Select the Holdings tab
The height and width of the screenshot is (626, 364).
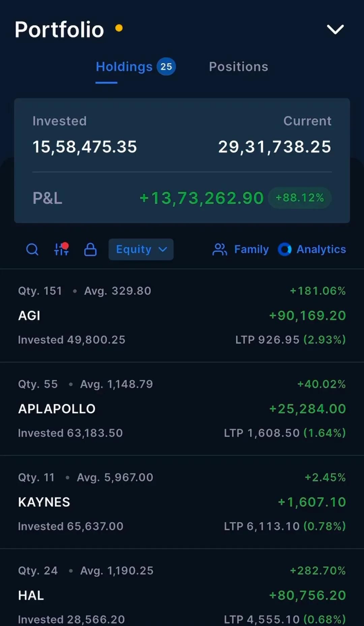pos(124,67)
